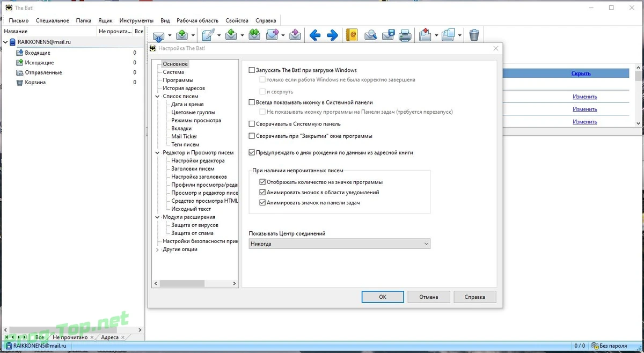Toggle Сворачивать при Закрытии окна программы
Viewport: 644px width, 353px height.
[252, 136]
